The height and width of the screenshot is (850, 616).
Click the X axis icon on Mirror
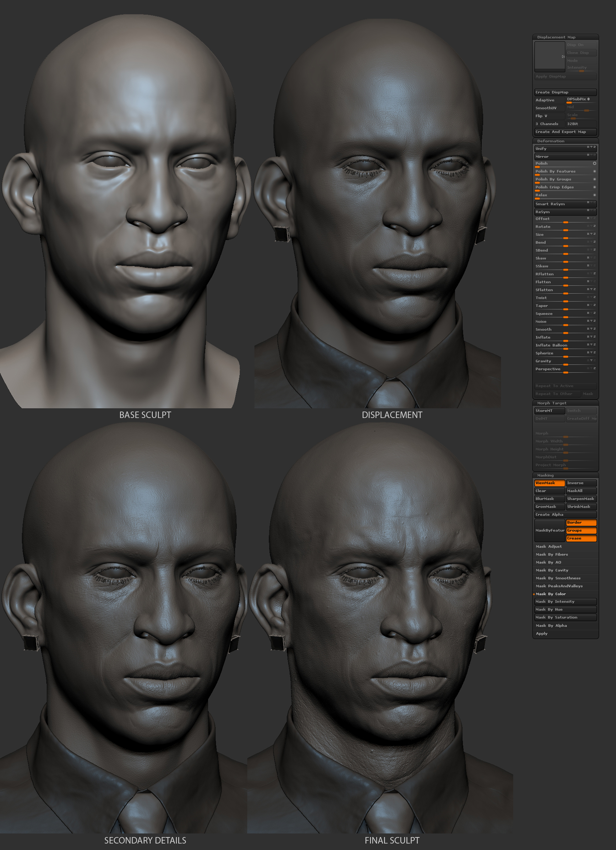pyautogui.click(x=588, y=155)
